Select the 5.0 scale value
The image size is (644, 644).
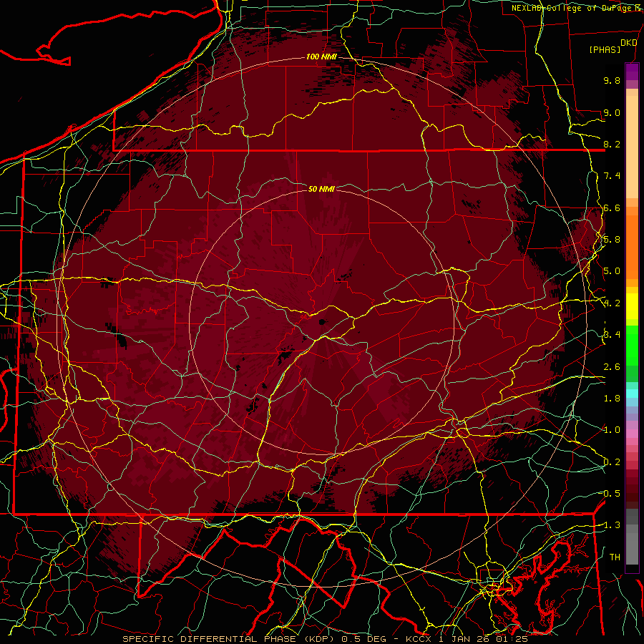[x=612, y=271]
